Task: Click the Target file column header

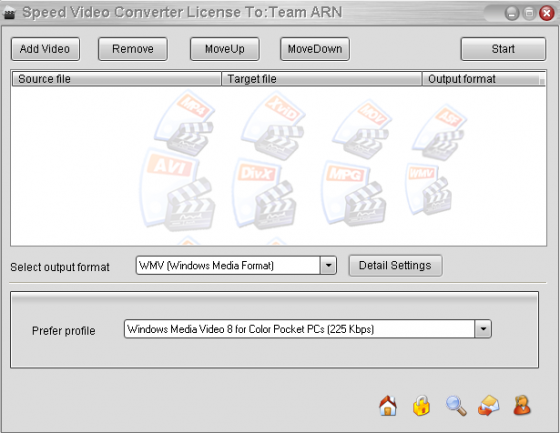Action: (x=321, y=79)
